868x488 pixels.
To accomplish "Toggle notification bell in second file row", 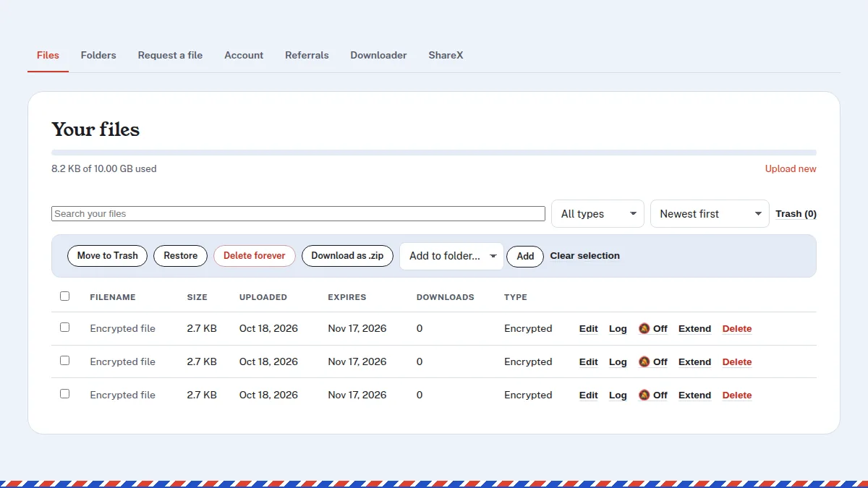I will pyautogui.click(x=652, y=361).
